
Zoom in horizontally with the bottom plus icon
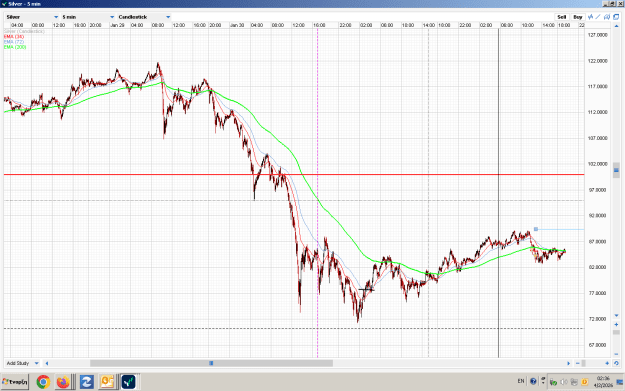607,363
